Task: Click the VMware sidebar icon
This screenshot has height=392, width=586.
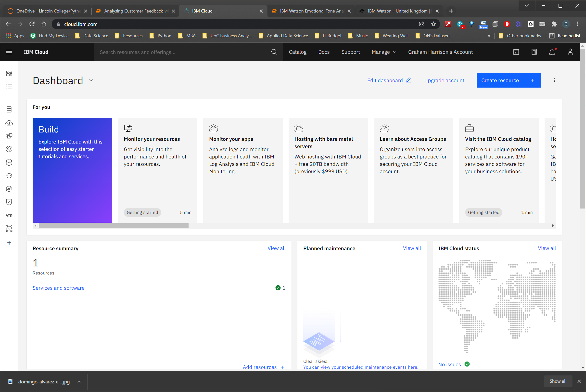Action: [9, 215]
